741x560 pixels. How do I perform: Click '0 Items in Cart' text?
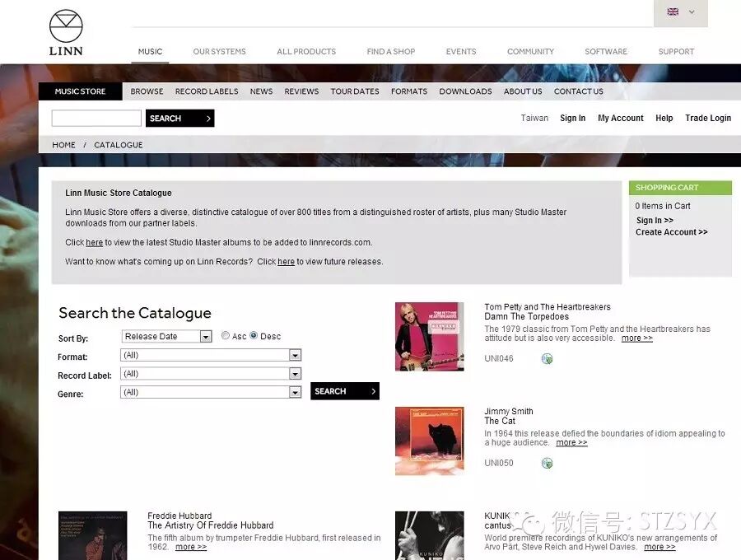point(663,206)
